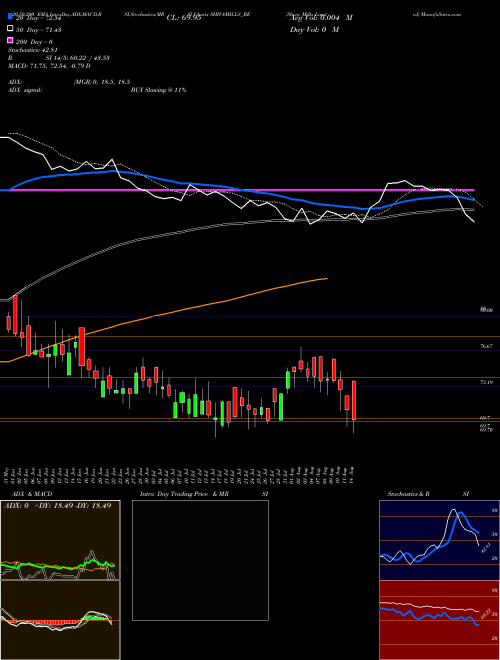
Task: Click the 'Avg Vol: 0.004 M' label
Action: [321, 18]
